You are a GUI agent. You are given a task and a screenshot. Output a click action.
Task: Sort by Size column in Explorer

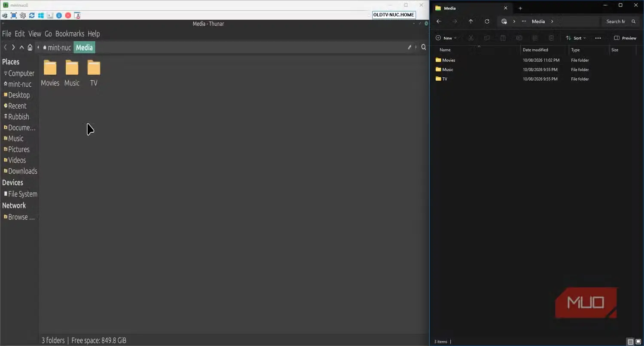click(615, 50)
